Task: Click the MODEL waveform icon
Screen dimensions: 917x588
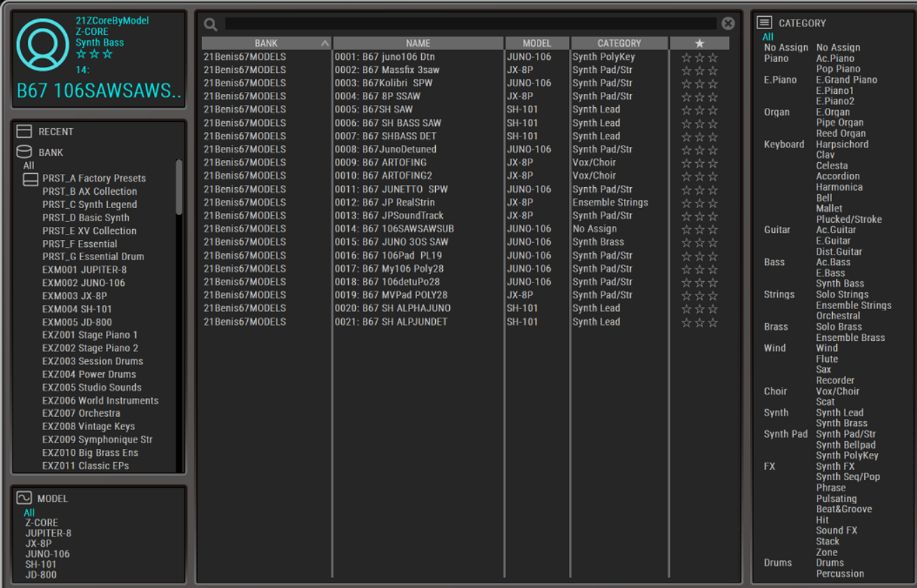Action: pos(24,498)
